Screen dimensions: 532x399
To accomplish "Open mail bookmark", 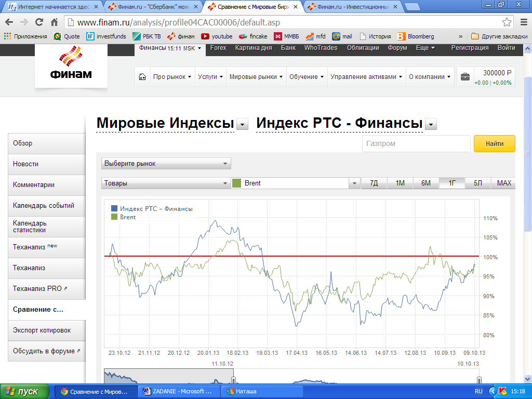I will coord(342,36).
